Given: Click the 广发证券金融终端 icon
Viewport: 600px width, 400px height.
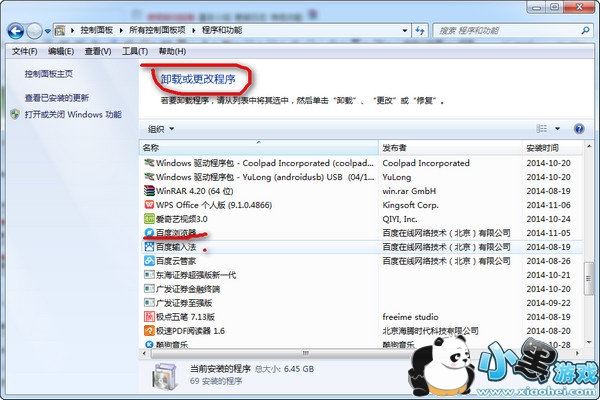Looking at the screenshot, I should (x=149, y=289).
